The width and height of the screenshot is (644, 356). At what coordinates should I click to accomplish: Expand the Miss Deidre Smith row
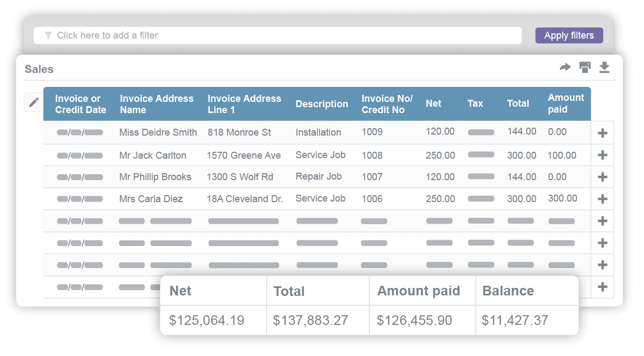pyautogui.click(x=602, y=133)
